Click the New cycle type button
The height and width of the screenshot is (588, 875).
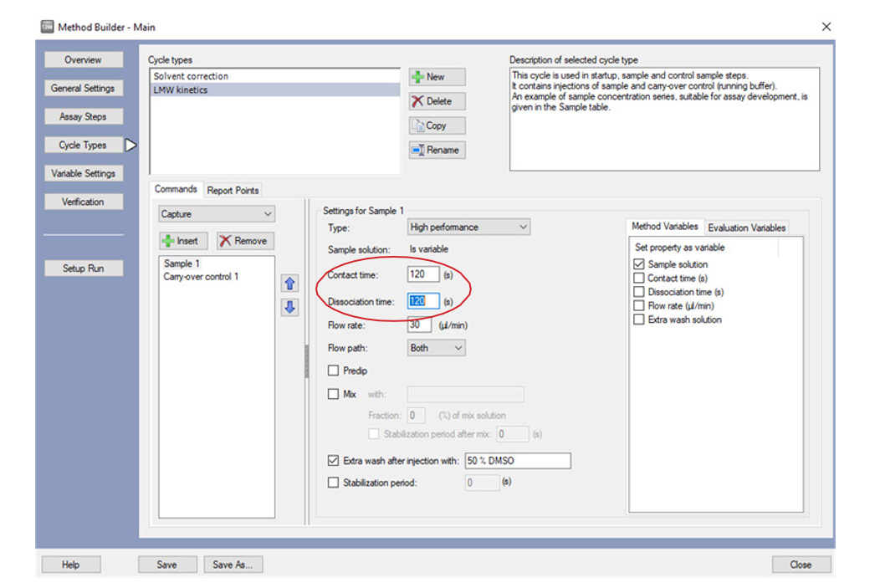(x=437, y=77)
